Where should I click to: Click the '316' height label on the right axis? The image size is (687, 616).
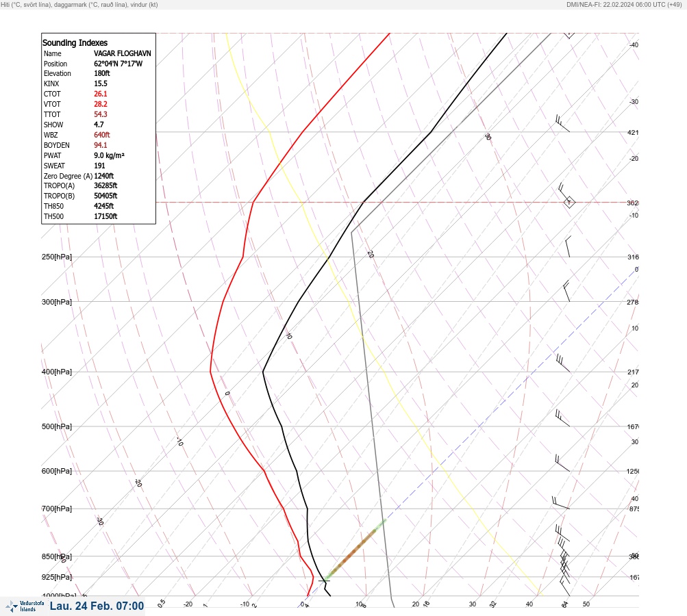(x=633, y=257)
